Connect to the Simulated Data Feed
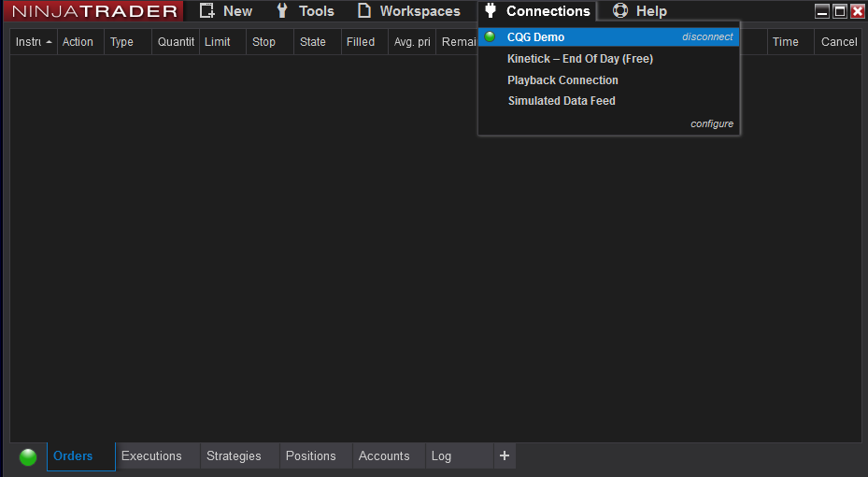This screenshot has width=868, height=477. coord(562,101)
